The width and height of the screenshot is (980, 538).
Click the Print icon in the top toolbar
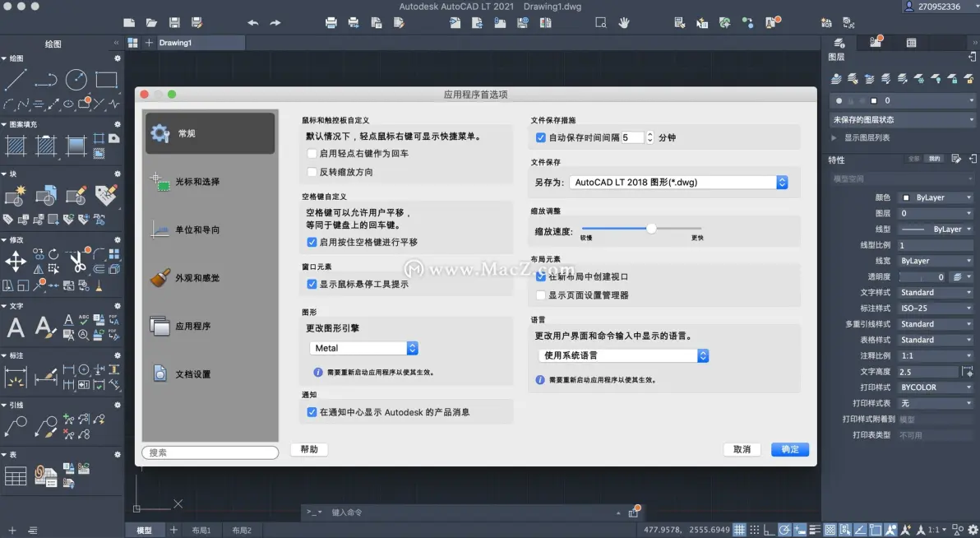[331, 23]
